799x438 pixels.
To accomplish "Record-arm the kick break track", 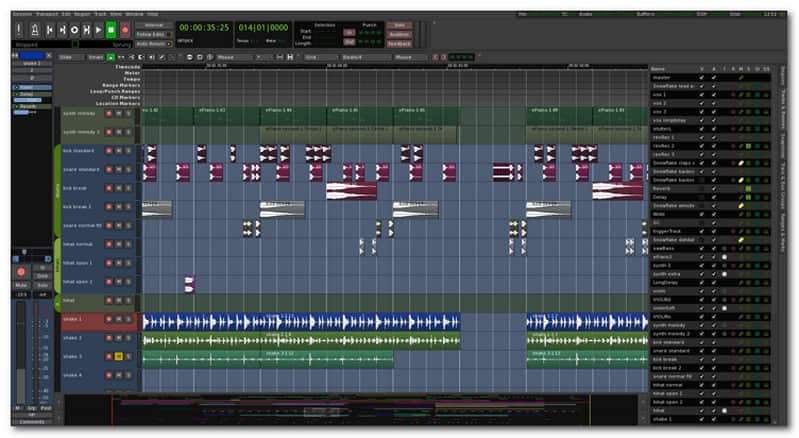I will (109, 188).
